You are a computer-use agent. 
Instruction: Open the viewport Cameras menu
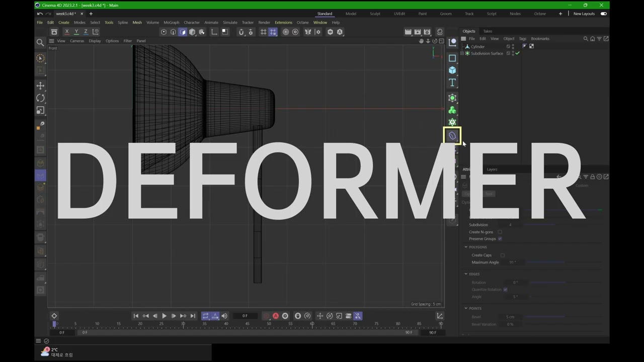pyautogui.click(x=77, y=41)
